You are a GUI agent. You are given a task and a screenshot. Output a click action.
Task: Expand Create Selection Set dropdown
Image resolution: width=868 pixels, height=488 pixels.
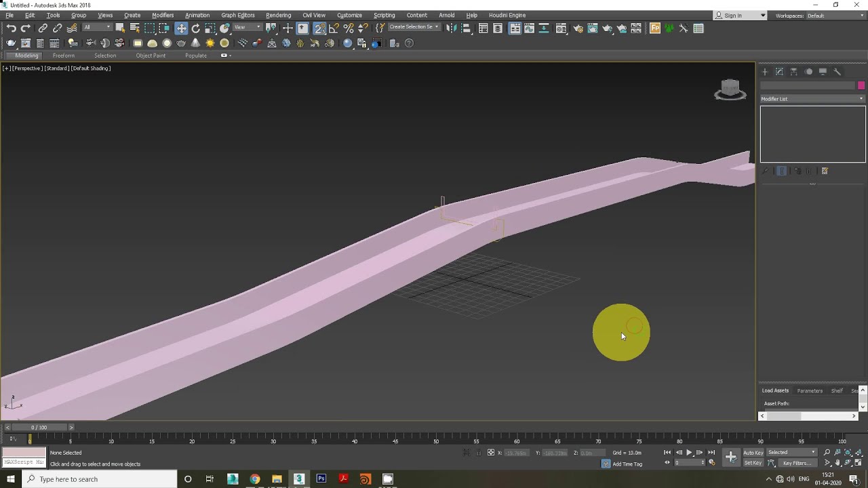414,27
